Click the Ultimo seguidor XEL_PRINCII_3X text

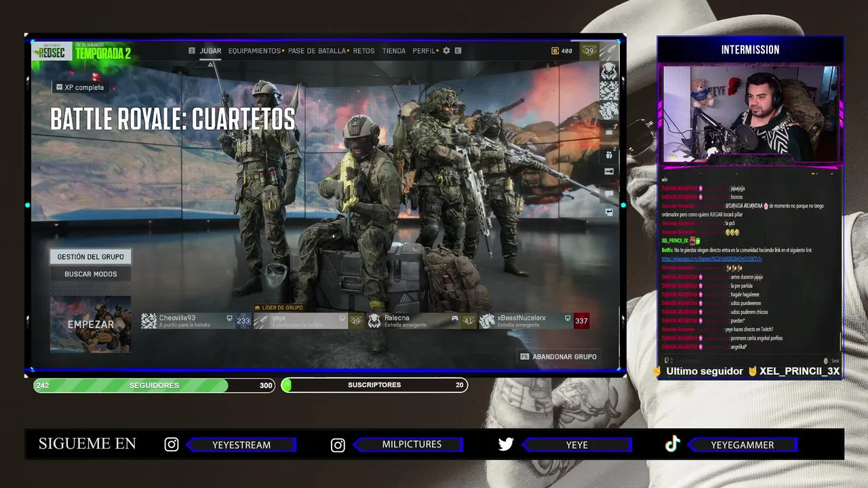(753, 371)
